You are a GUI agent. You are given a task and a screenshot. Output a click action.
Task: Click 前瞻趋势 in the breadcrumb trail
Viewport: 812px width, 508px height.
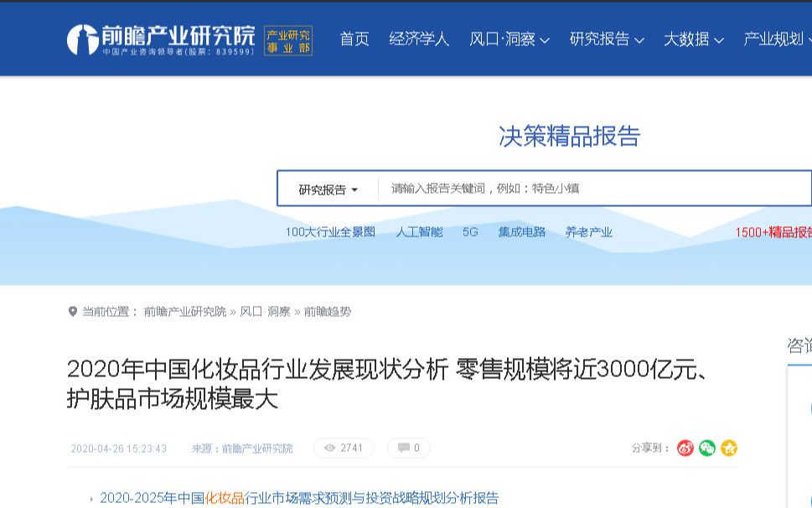328,311
